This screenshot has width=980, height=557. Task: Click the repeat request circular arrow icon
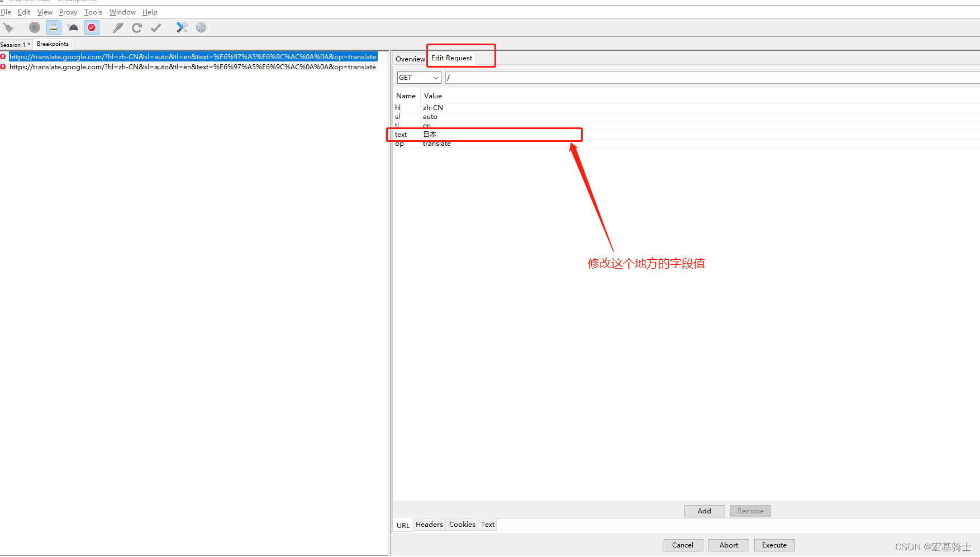click(x=137, y=27)
